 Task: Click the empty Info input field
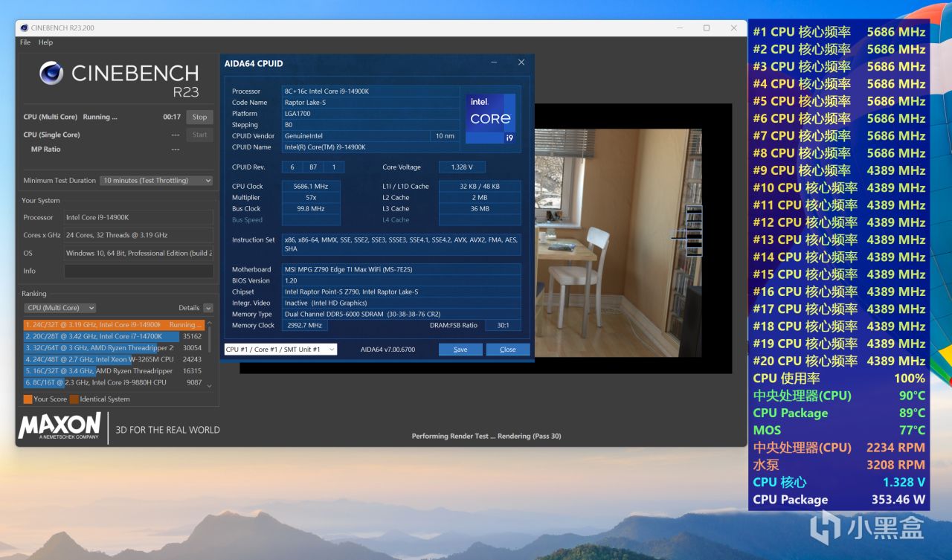pos(138,271)
